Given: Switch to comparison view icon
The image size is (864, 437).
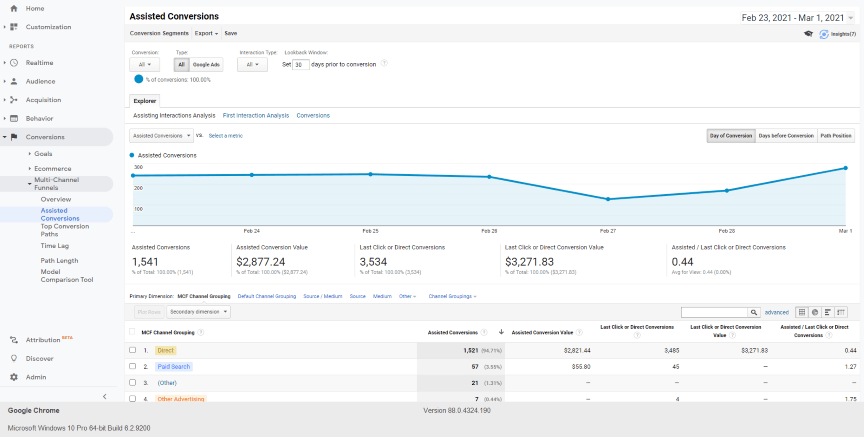Looking at the screenshot, I should tap(841, 312).
